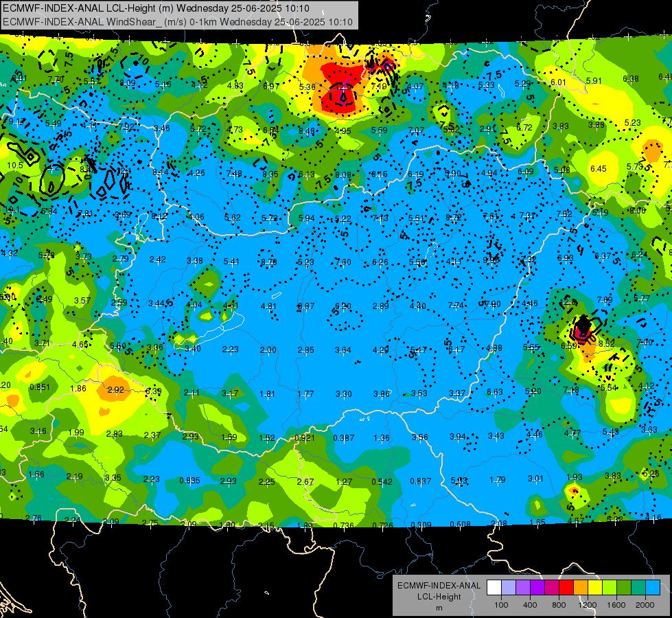Click the wind shear value 6.45
This screenshot has width=672, height=618.
[x=599, y=168]
